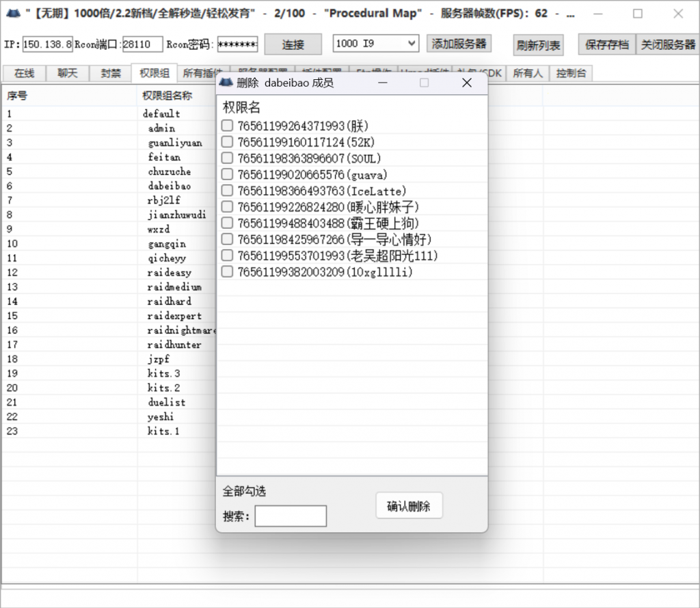Toggle the checkbox for 52K
This screenshot has height=608, width=700.
[x=228, y=142]
